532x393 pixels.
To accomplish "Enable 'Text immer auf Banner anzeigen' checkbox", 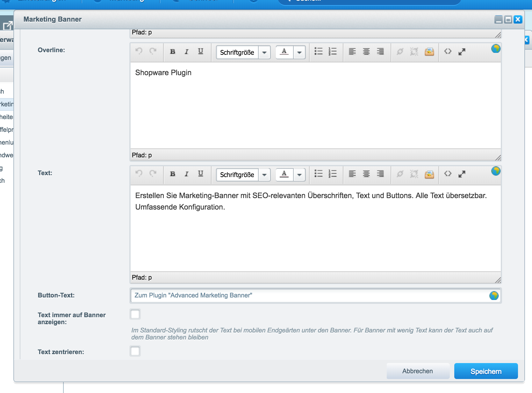I will point(135,314).
